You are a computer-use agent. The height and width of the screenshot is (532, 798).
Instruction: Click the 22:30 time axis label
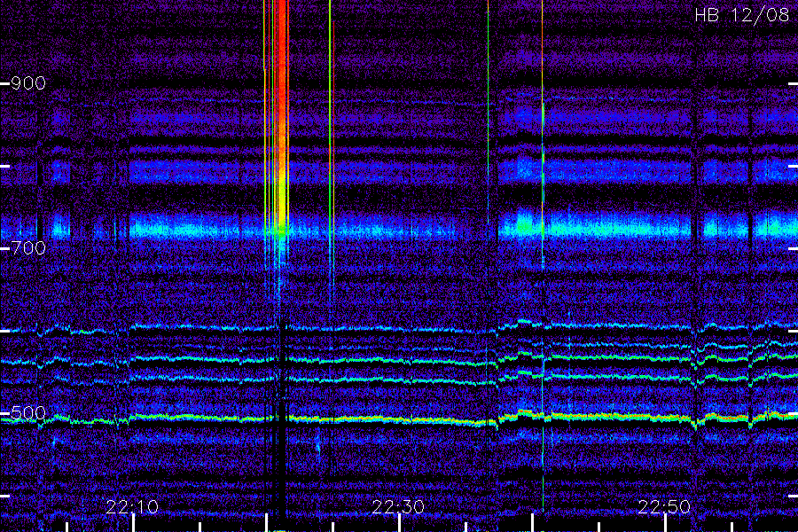click(x=398, y=507)
